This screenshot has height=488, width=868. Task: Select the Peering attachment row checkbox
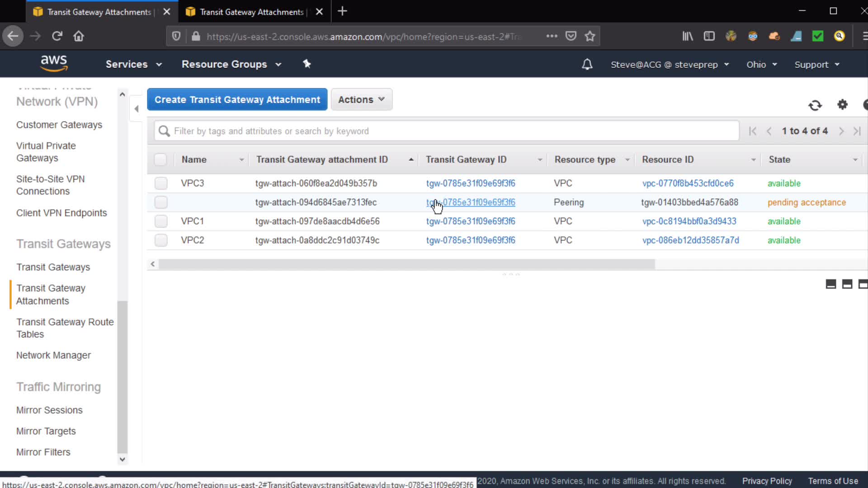[161, 202]
